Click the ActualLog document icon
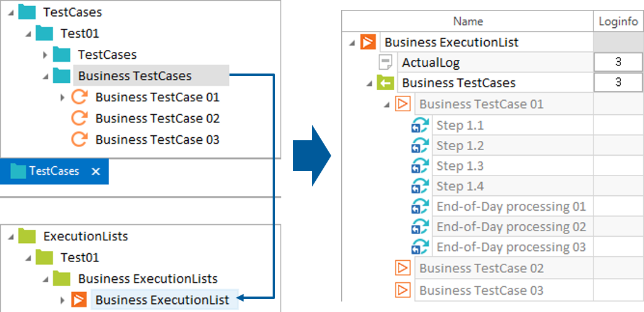Image resolution: width=644 pixels, height=312 pixels. (386, 62)
